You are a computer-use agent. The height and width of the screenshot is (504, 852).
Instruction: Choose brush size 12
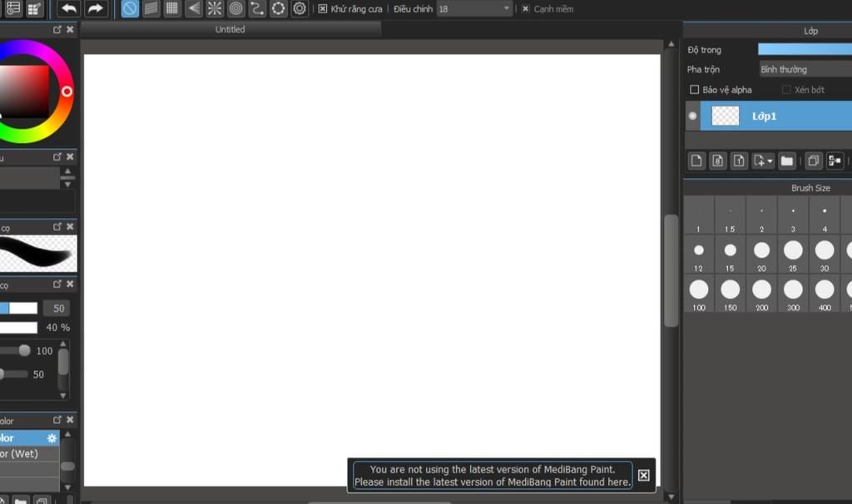click(699, 254)
